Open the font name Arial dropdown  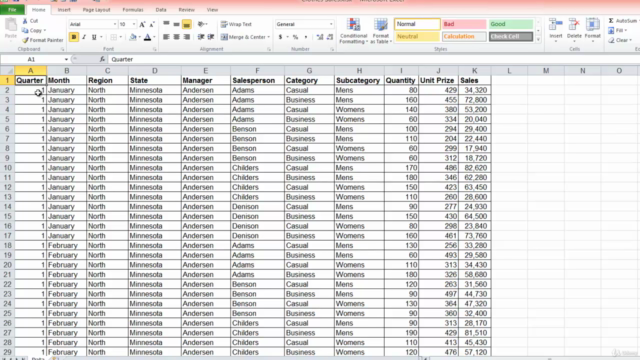(x=115, y=24)
